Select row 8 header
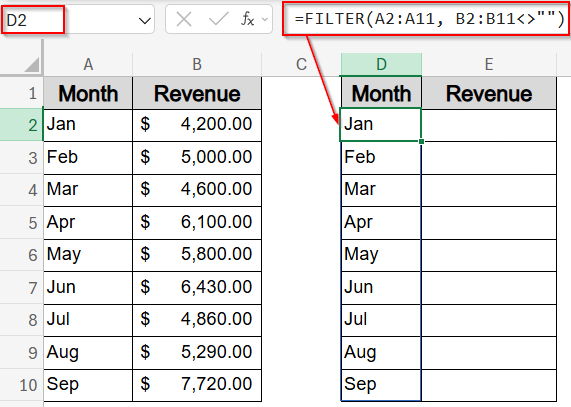This screenshot has height=407, width=571. (21, 320)
